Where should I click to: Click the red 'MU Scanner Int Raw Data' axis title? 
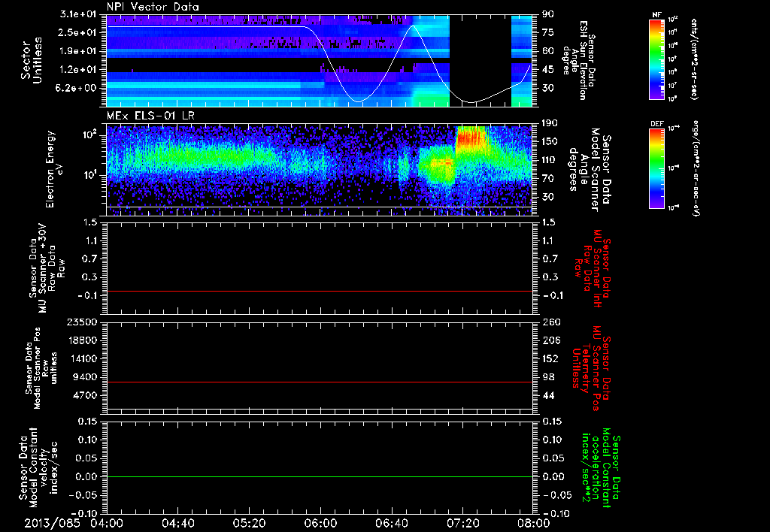click(x=591, y=269)
